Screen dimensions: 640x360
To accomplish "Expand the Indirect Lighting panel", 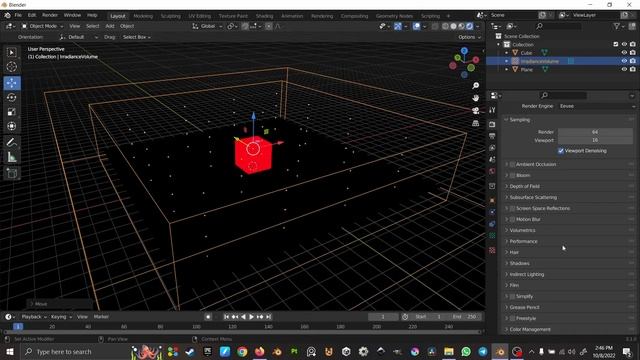I will coord(527,274).
